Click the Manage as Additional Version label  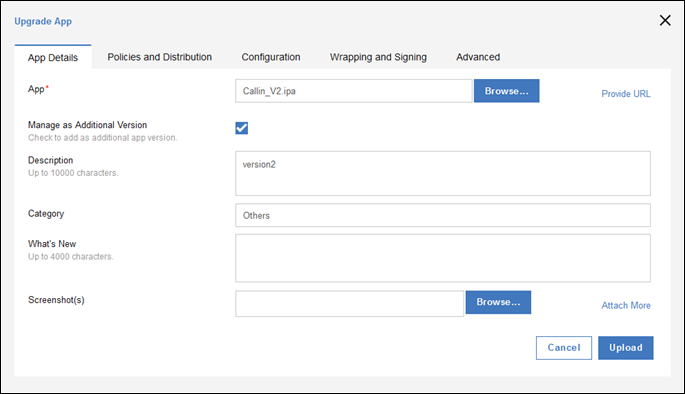(x=87, y=125)
